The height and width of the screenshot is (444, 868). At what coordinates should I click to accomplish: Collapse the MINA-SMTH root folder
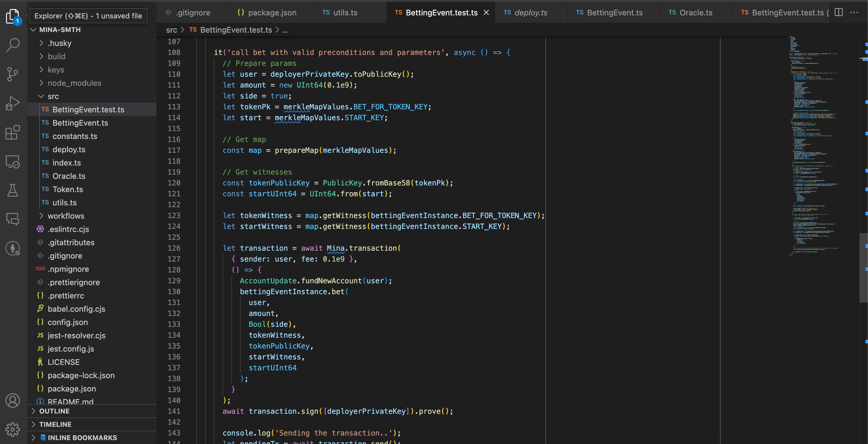(92, 30)
